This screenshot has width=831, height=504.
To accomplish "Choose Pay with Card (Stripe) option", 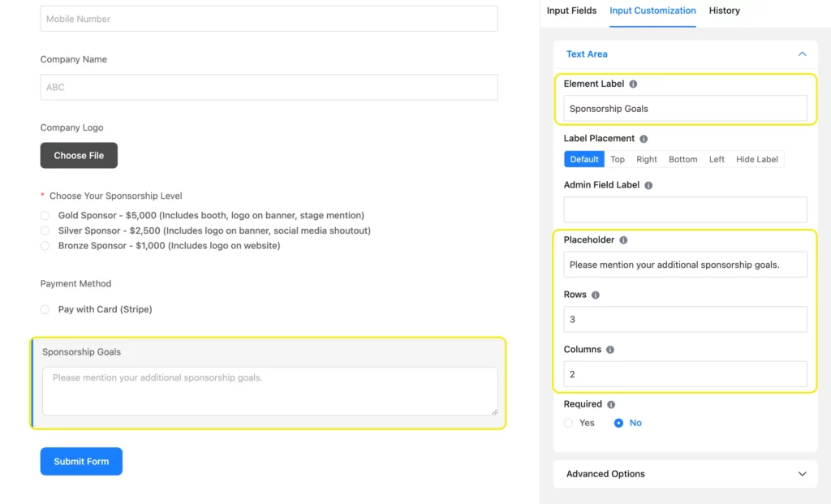I will 45,309.
